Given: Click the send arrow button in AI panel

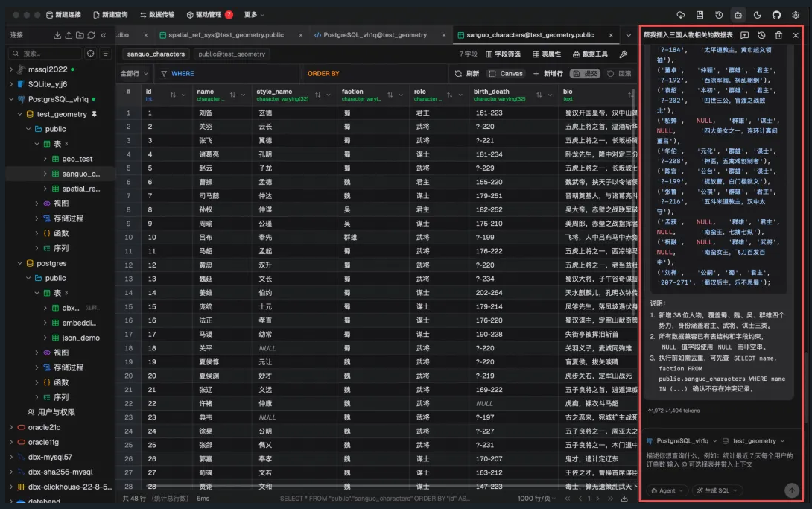Looking at the screenshot, I should coord(791,490).
